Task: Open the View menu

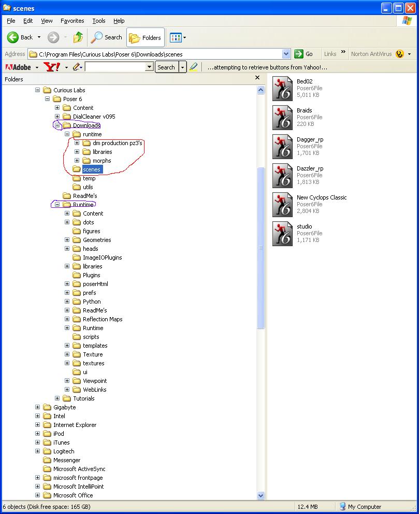Action: (x=47, y=21)
